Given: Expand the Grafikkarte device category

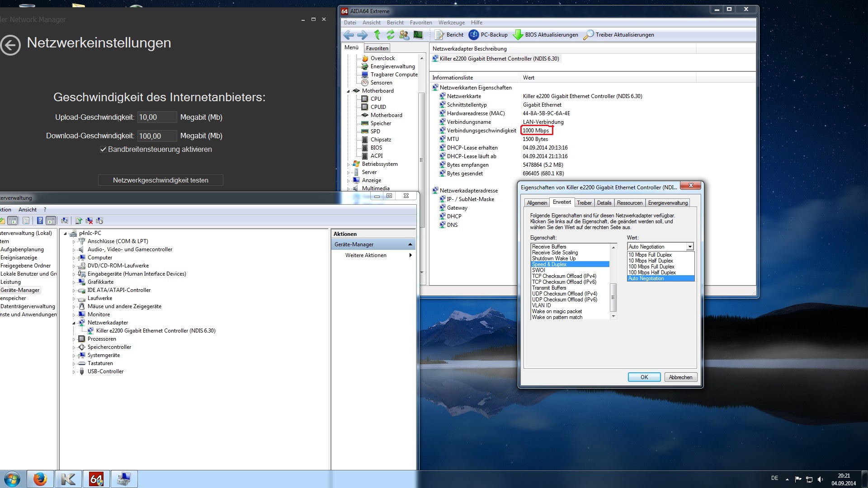Looking at the screenshot, I should pyautogui.click(x=74, y=282).
